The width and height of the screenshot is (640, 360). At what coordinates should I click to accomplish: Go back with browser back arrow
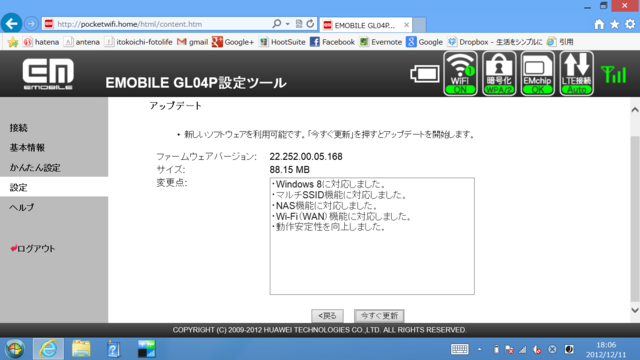tap(11, 24)
